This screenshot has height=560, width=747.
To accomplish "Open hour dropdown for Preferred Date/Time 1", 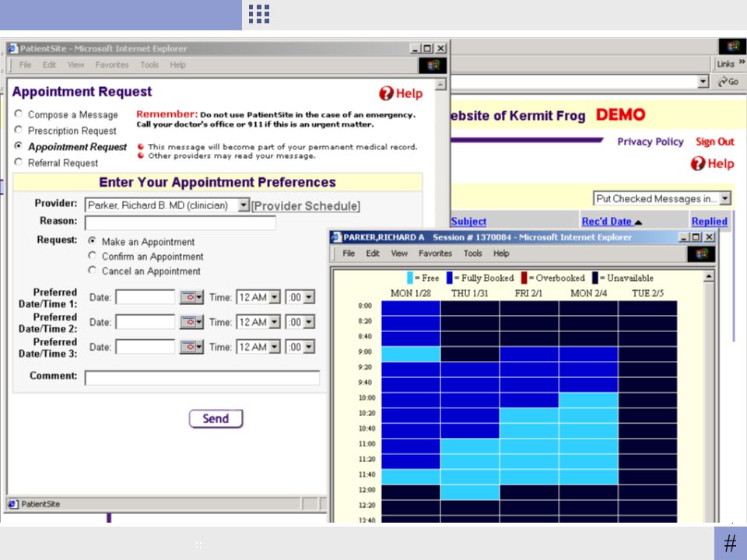I will (275, 297).
